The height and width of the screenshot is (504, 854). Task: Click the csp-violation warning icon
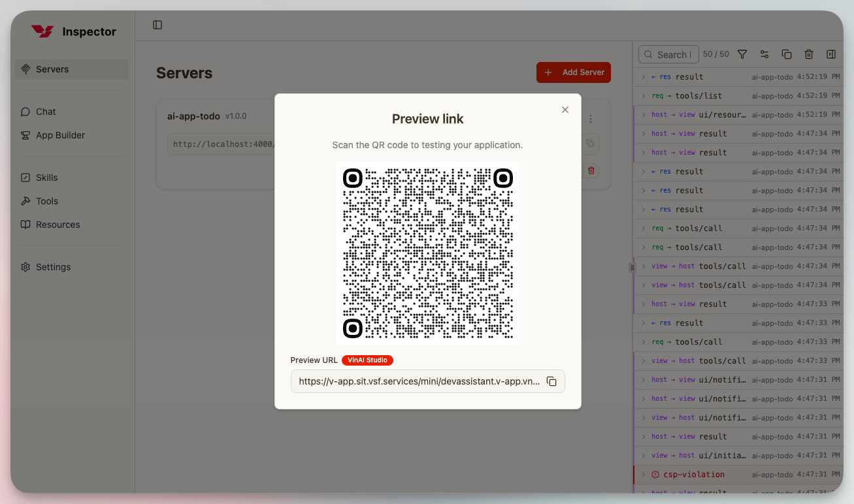point(655,475)
